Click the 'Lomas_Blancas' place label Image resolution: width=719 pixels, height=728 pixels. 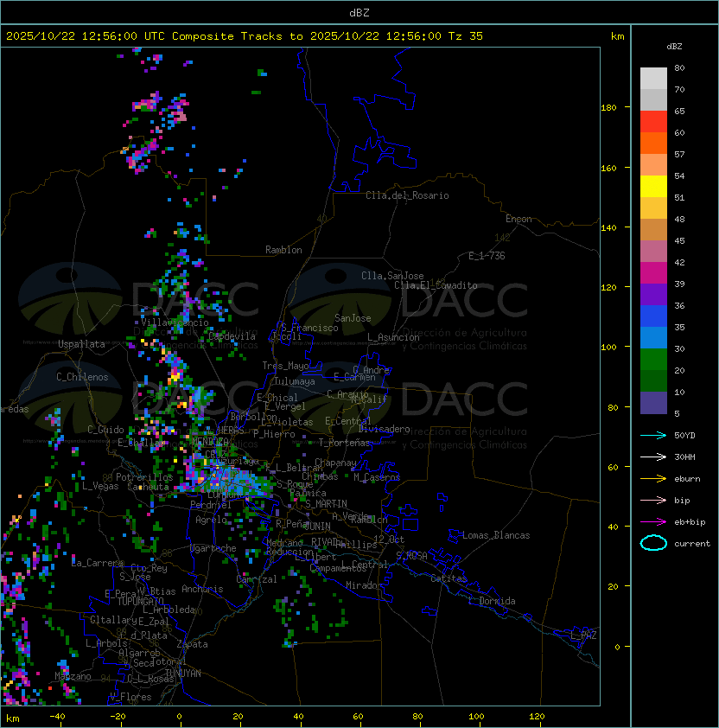[496, 535]
